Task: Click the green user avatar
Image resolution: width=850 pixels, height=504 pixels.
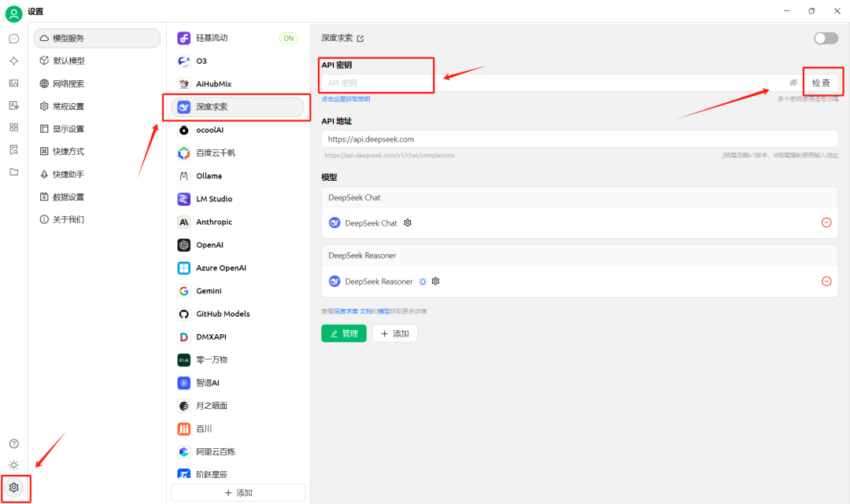Action: (x=13, y=13)
